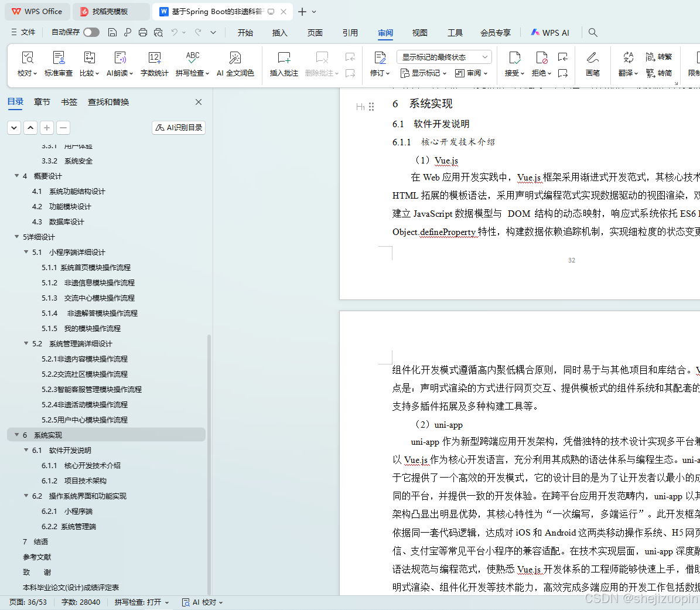Screen dimensions: 700x610
Task: Click the minus demote-level button in outline panel
Action: pyautogui.click(x=63, y=128)
